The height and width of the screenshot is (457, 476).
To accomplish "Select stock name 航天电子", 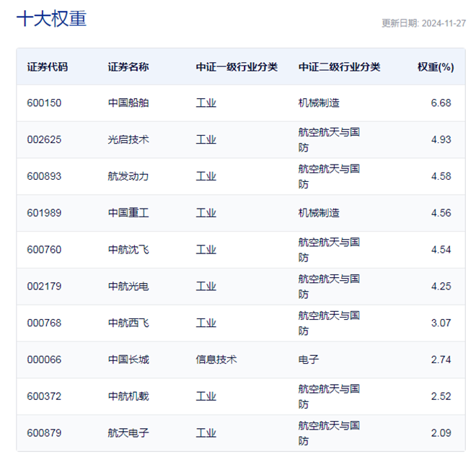I will (128, 433).
